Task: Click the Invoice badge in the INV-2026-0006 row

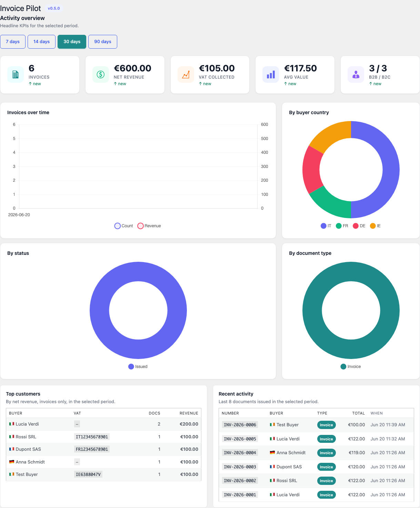Action: click(326, 425)
